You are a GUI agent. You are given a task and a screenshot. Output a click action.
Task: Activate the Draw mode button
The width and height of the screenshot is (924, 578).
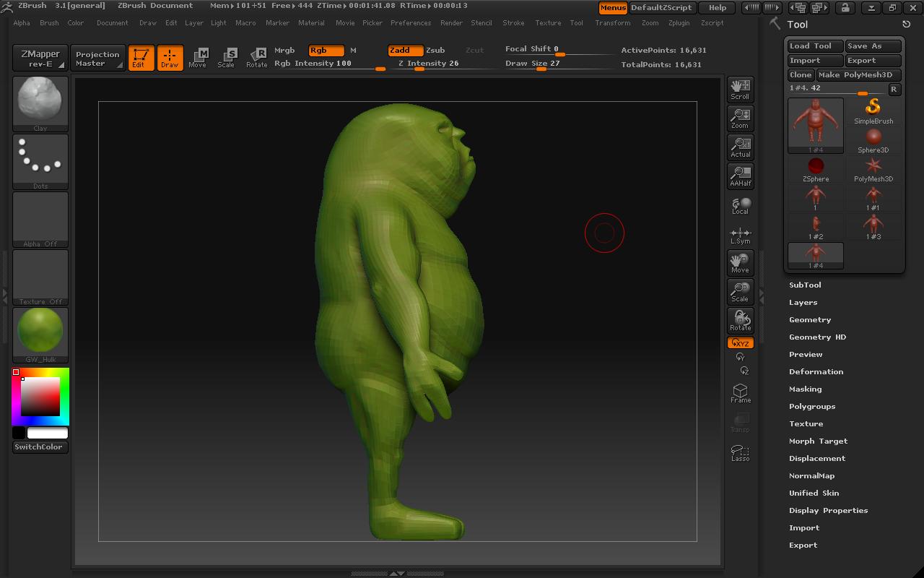pyautogui.click(x=170, y=58)
